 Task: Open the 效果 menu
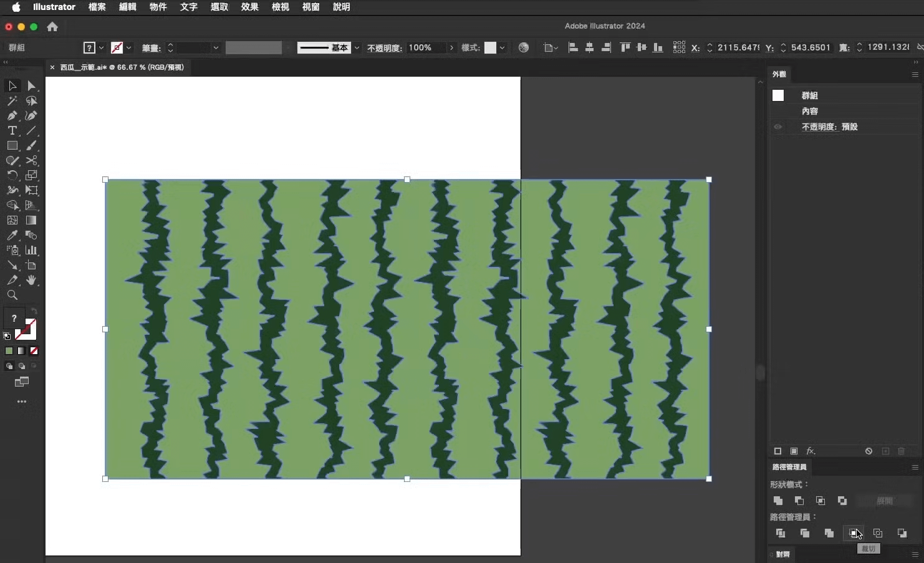point(249,7)
